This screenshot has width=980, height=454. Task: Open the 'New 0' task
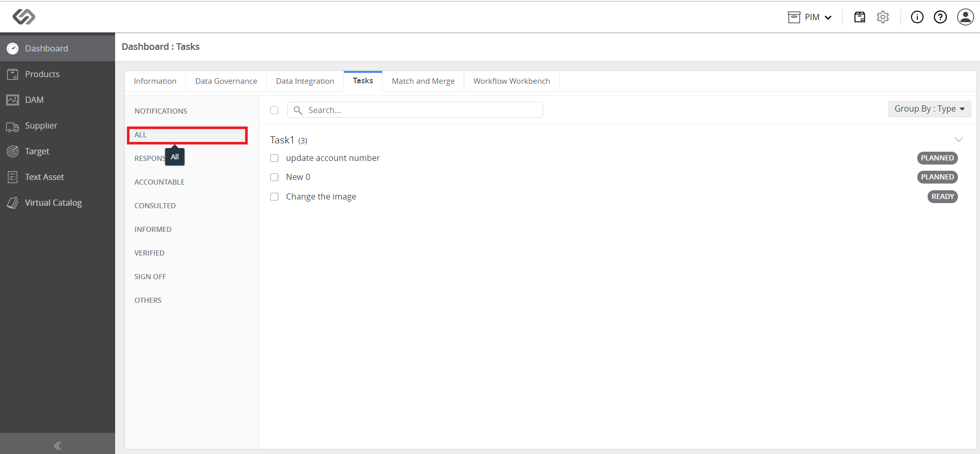coord(298,177)
